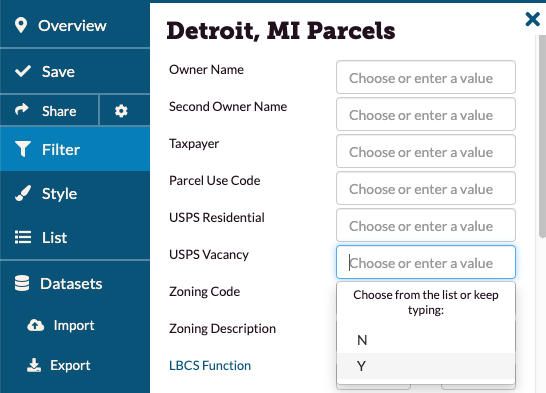546x393 pixels.
Task: Open share settings gear icon
Action: point(121,111)
